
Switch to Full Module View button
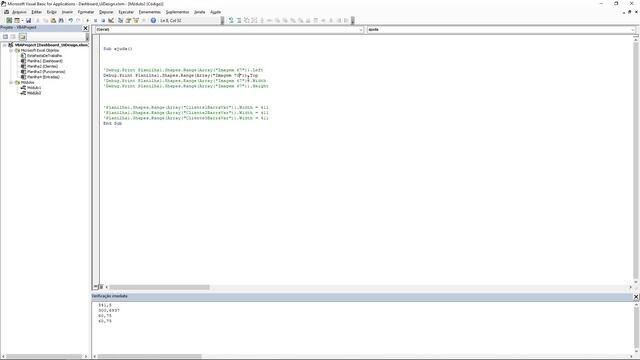tap(101, 287)
